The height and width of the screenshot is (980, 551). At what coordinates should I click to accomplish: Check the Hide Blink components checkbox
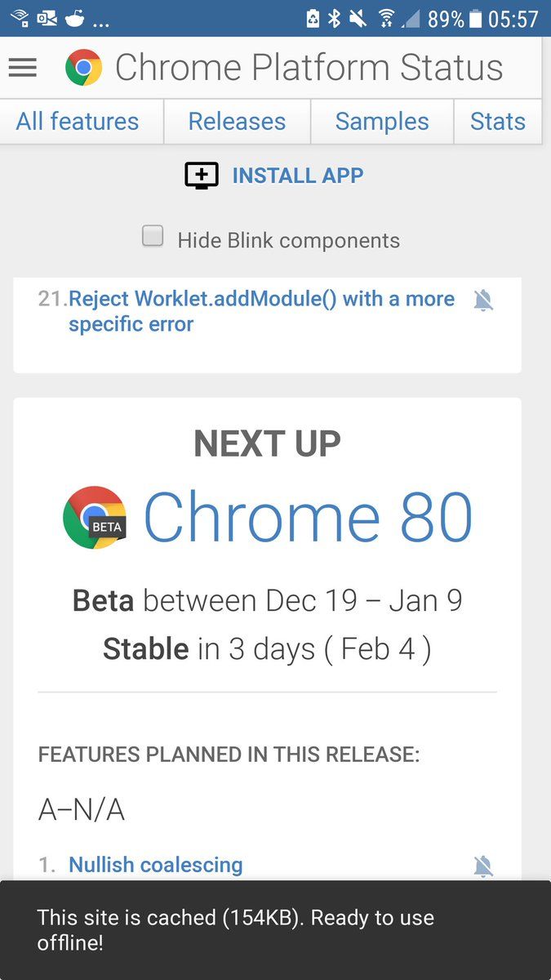point(153,236)
